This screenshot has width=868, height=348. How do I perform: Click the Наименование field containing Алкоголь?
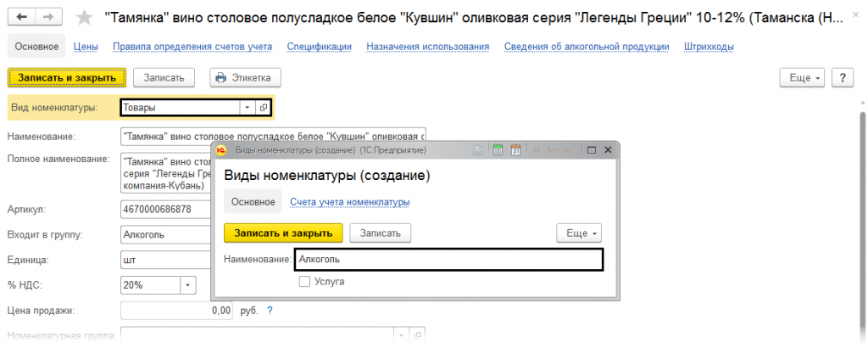tap(448, 260)
